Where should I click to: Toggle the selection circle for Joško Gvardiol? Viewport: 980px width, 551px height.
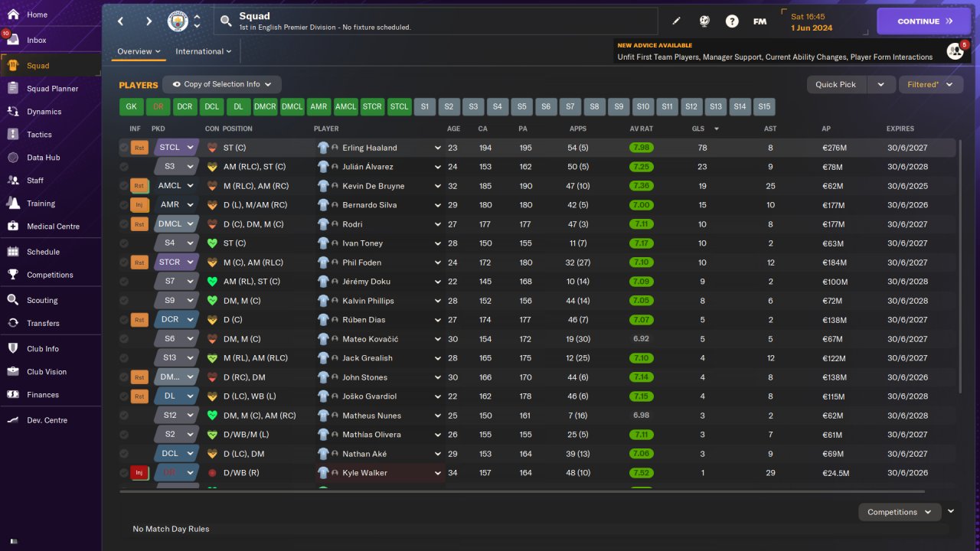coord(124,396)
